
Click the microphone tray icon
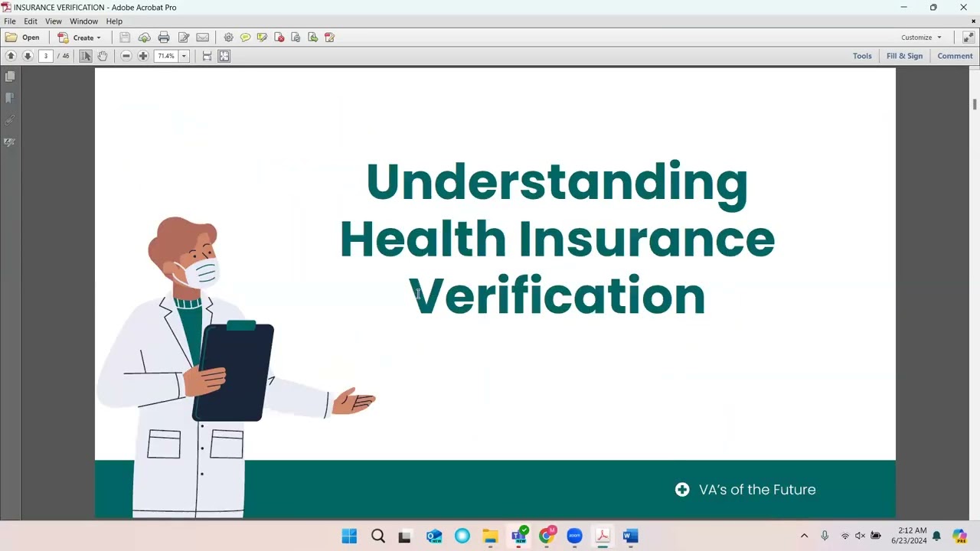click(x=825, y=536)
